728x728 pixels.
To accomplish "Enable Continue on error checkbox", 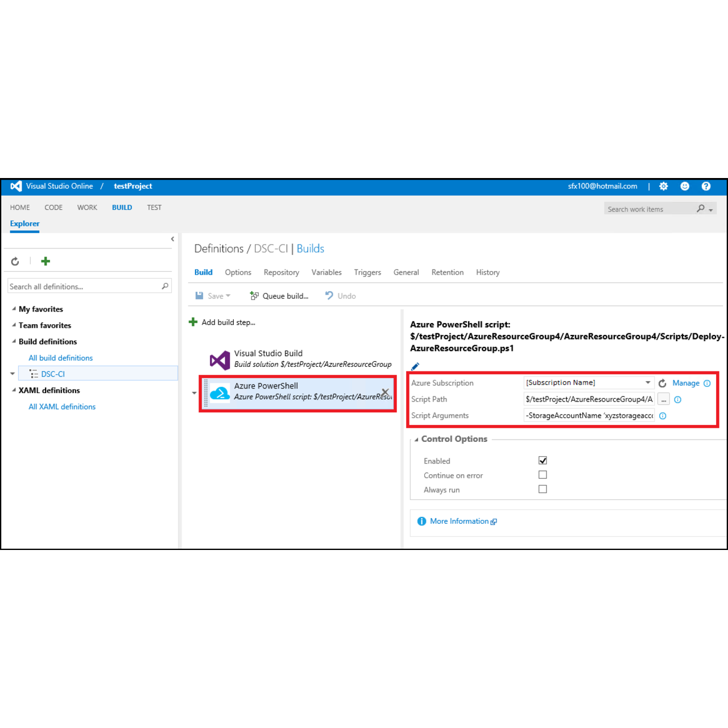I will [x=543, y=475].
